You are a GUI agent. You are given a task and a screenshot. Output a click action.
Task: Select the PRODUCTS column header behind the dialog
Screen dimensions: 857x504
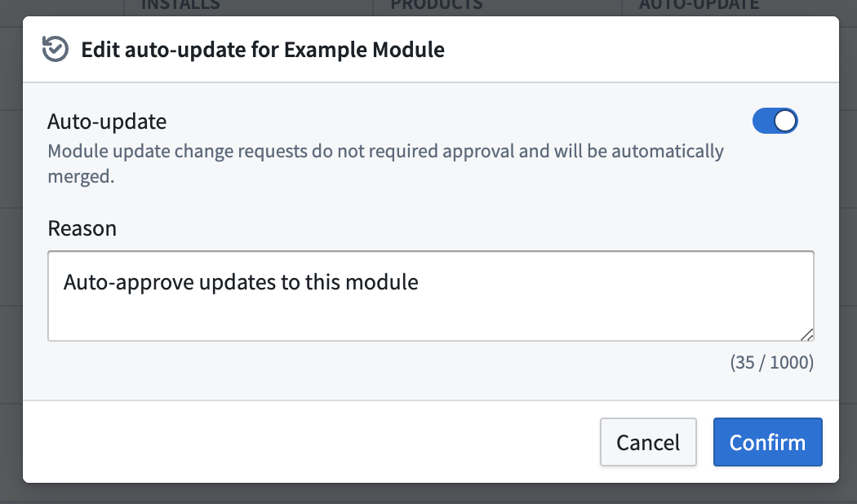tap(436, 5)
